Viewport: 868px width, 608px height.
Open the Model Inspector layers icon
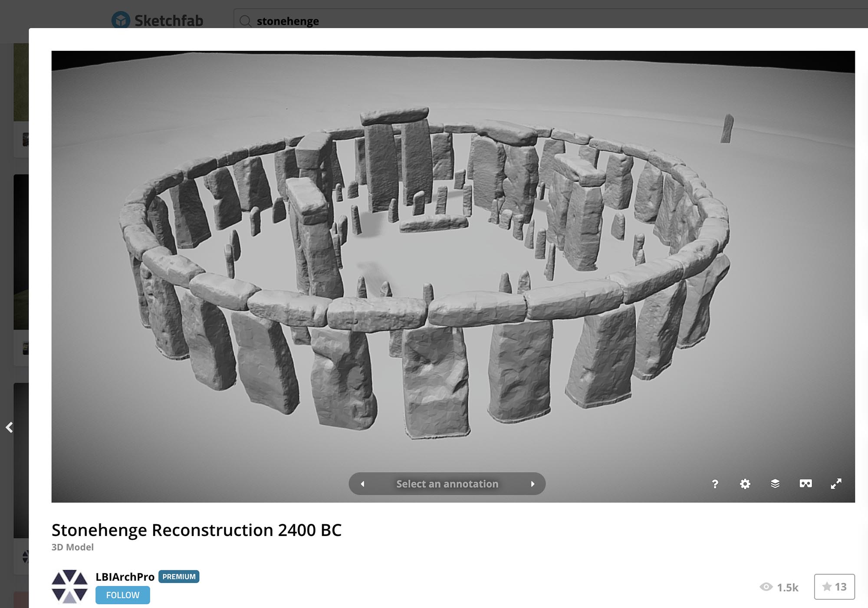point(775,483)
